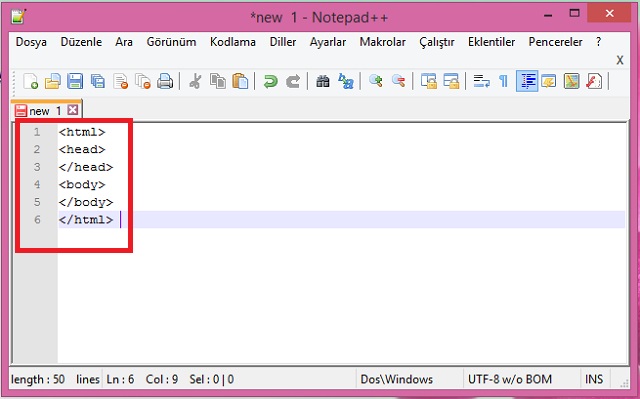Viewport: 640px width, 399px height.
Task: Click the Save All toolbar icon
Action: point(98,81)
